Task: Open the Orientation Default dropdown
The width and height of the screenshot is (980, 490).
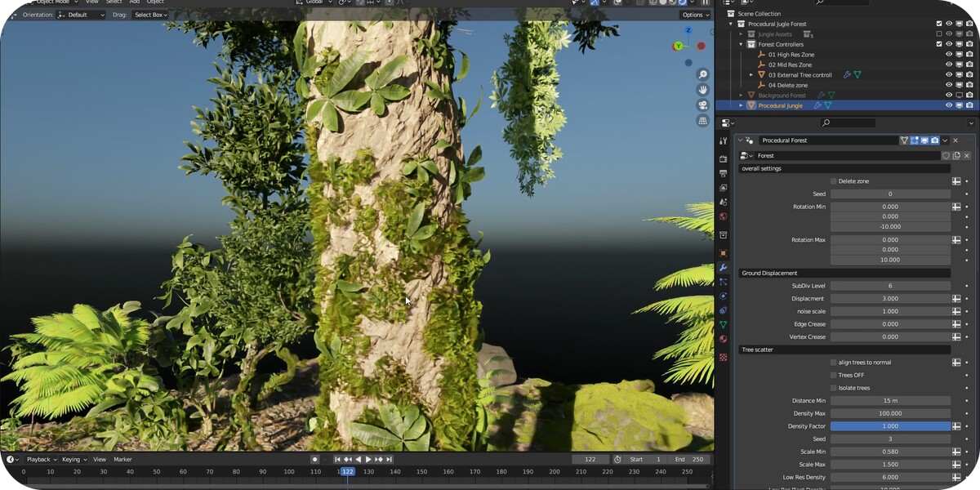Action: 82,15
